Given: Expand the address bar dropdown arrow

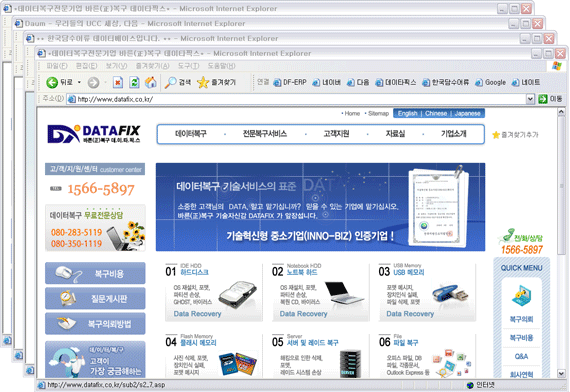Looking at the screenshot, I should click(530, 99).
